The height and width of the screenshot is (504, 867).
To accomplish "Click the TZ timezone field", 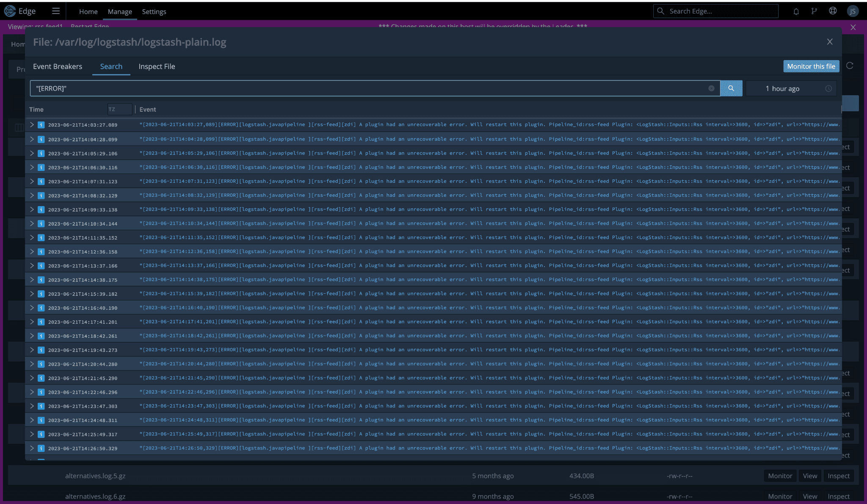I will pos(119,109).
